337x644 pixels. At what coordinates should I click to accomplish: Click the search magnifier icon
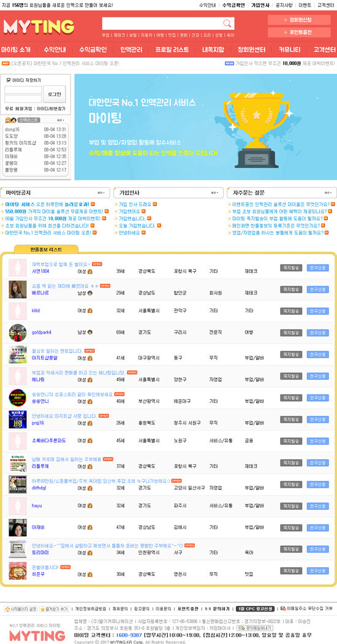[x=227, y=23]
